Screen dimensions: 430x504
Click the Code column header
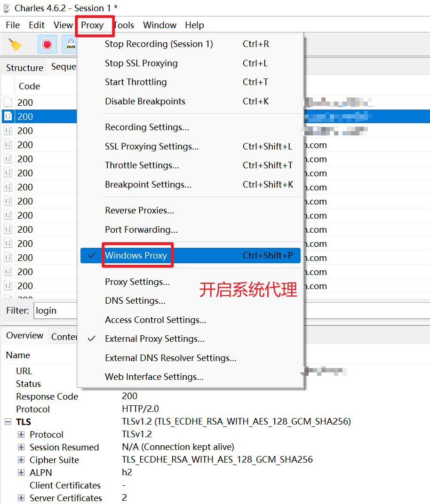tap(29, 86)
